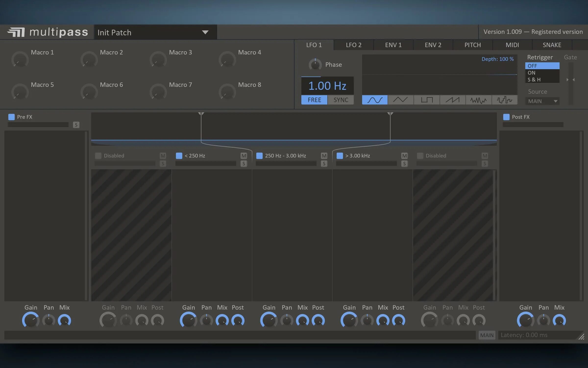Image resolution: width=588 pixels, height=368 pixels.
Task: Toggle the Pre FX enable checkbox
Action: click(12, 117)
